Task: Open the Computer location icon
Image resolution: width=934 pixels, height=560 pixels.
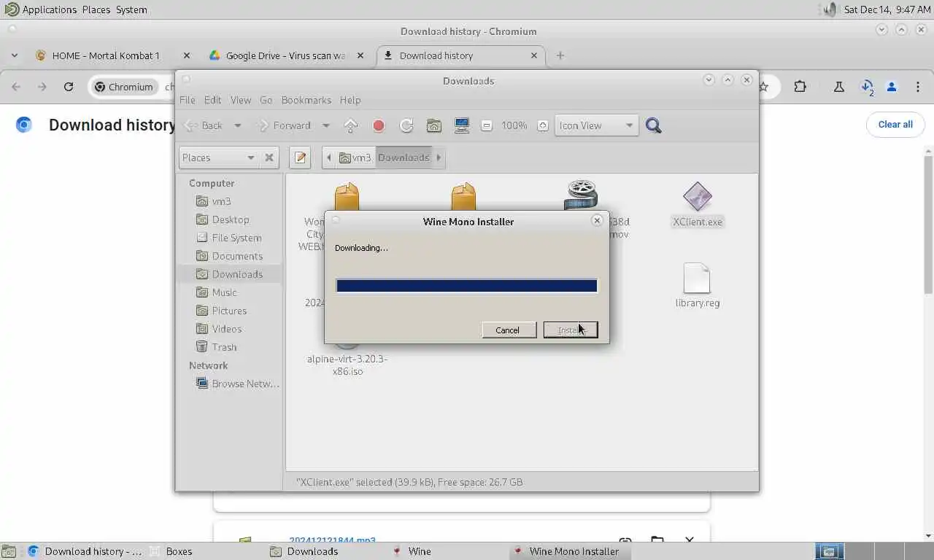Action: pyautogui.click(x=462, y=125)
